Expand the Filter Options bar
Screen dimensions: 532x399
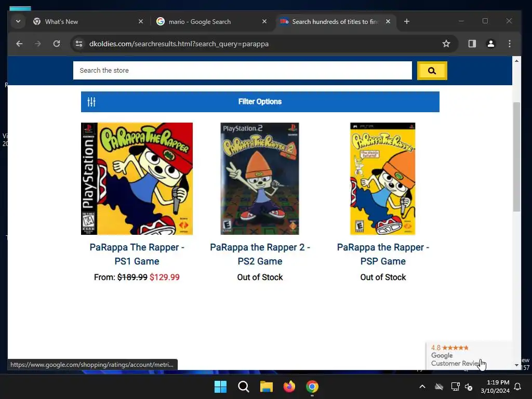coord(260,102)
